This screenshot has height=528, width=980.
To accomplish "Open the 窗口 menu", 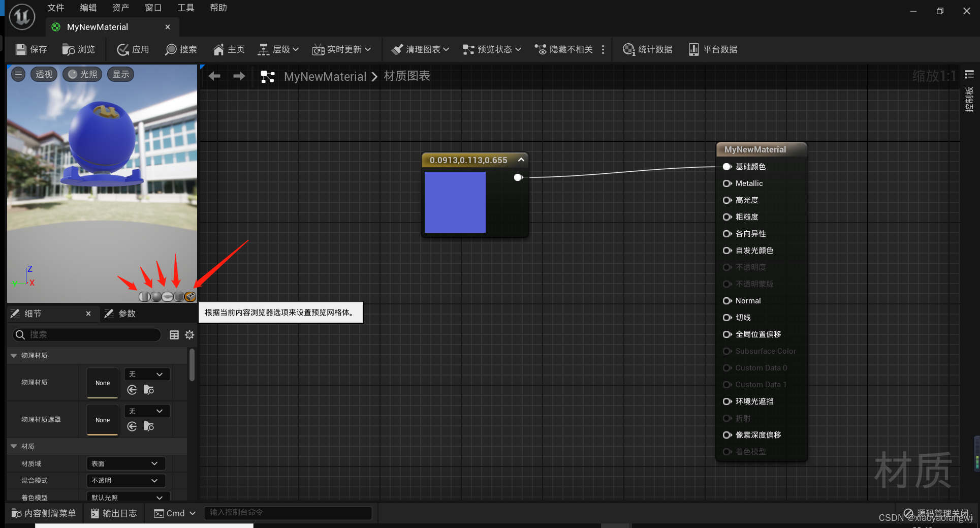I will point(153,8).
